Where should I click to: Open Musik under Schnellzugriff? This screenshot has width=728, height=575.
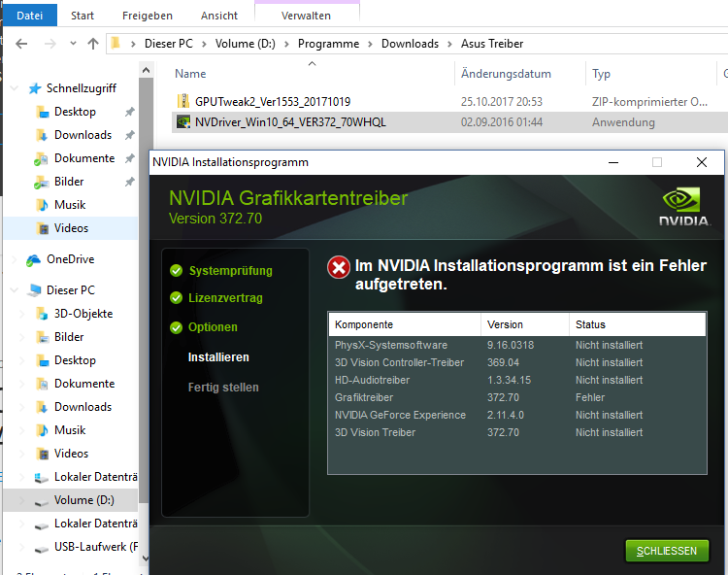point(70,204)
